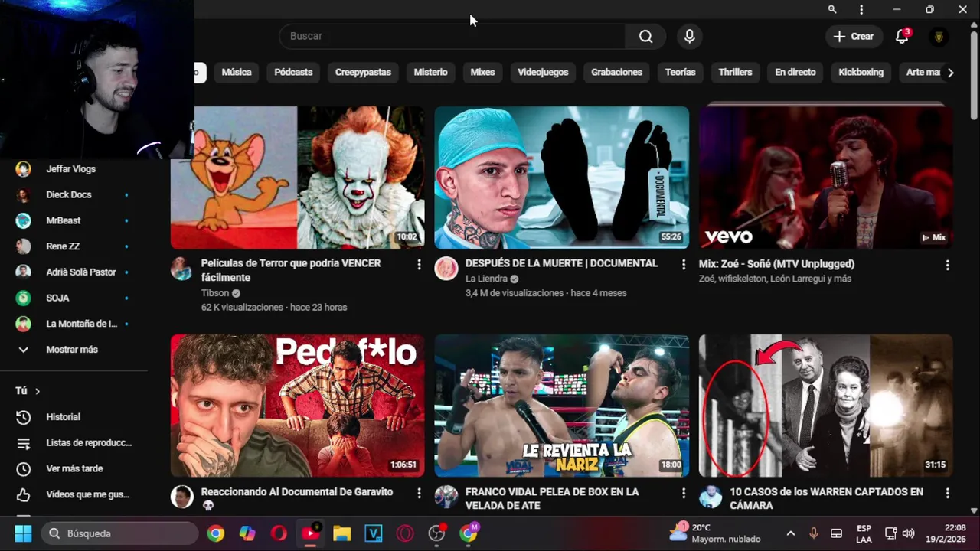
Task: Open Listas de reproducción in sidebar
Action: coord(74,443)
